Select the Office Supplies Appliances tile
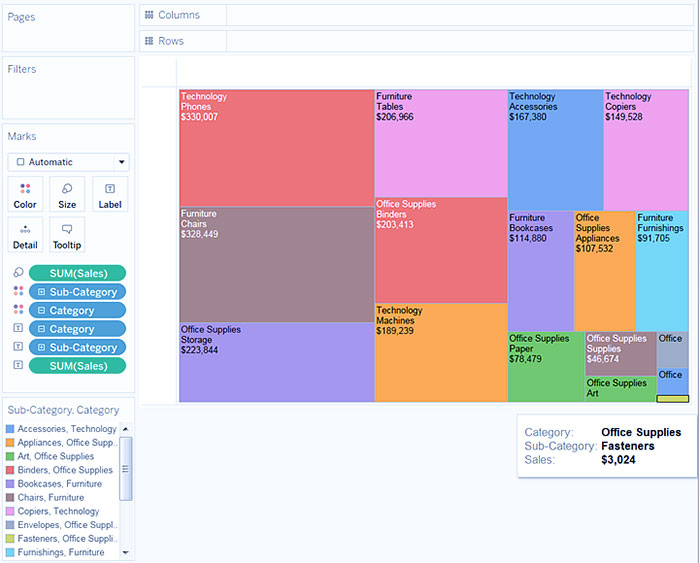This screenshot has width=700, height=563. coord(605,271)
